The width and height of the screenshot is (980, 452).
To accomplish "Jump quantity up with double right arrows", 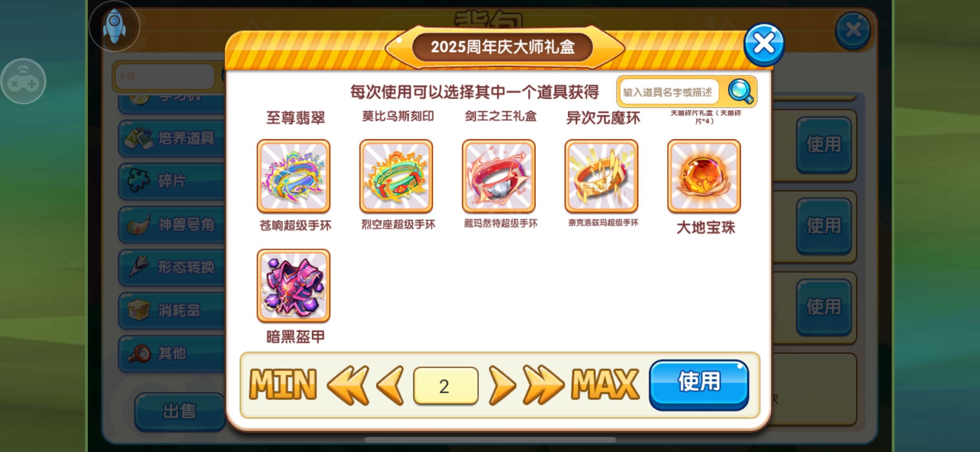I will tap(543, 385).
